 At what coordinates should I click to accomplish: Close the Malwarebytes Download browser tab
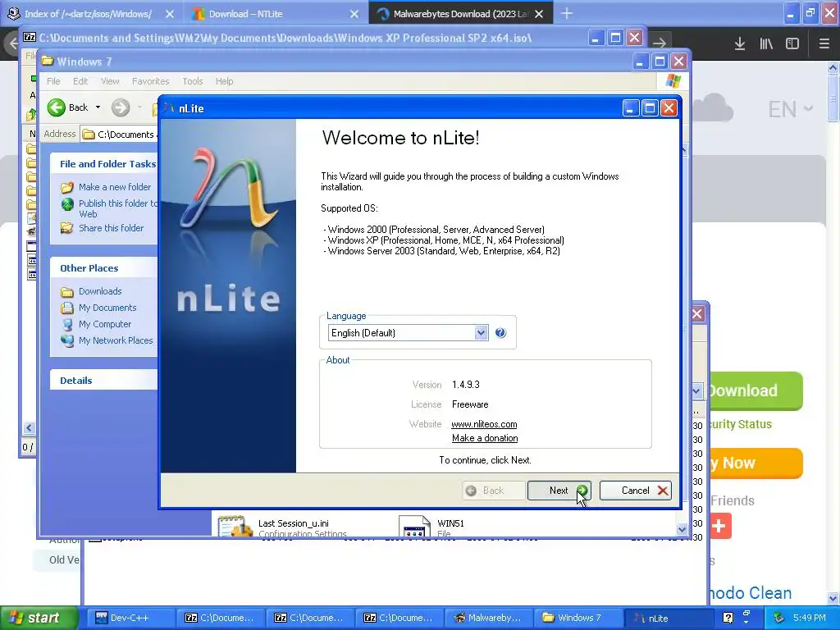[539, 14]
